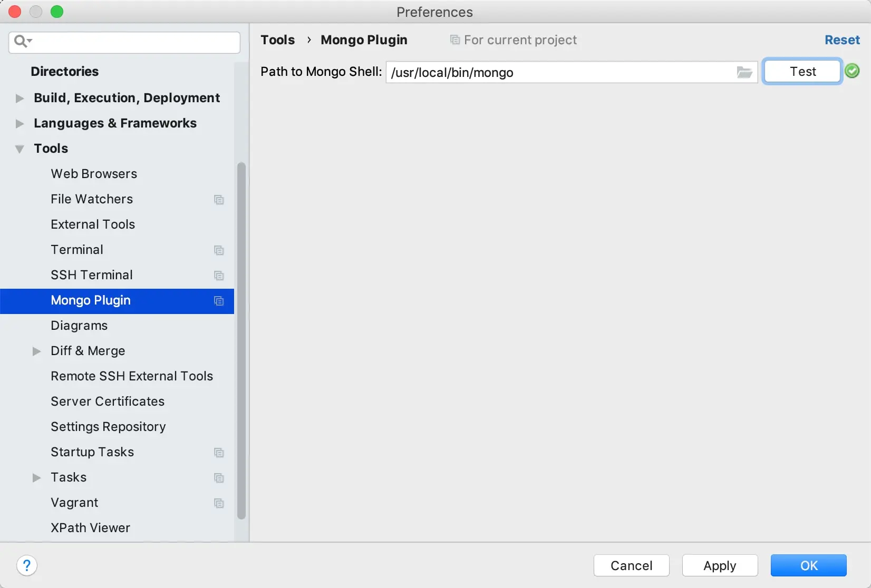Viewport: 871px width, 588px height.
Task: Click Reset link in header
Action: click(x=842, y=40)
